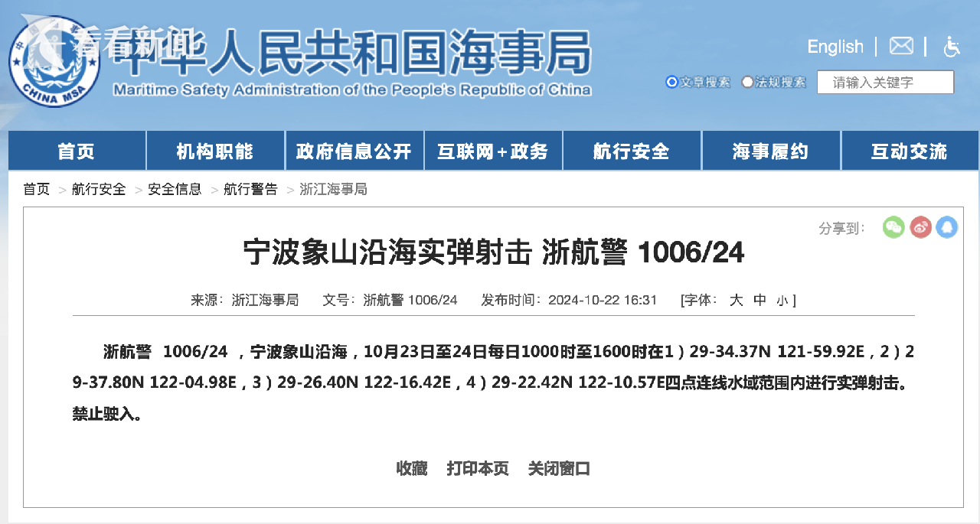Share the notice via WeChat icon

click(x=893, y=227)
